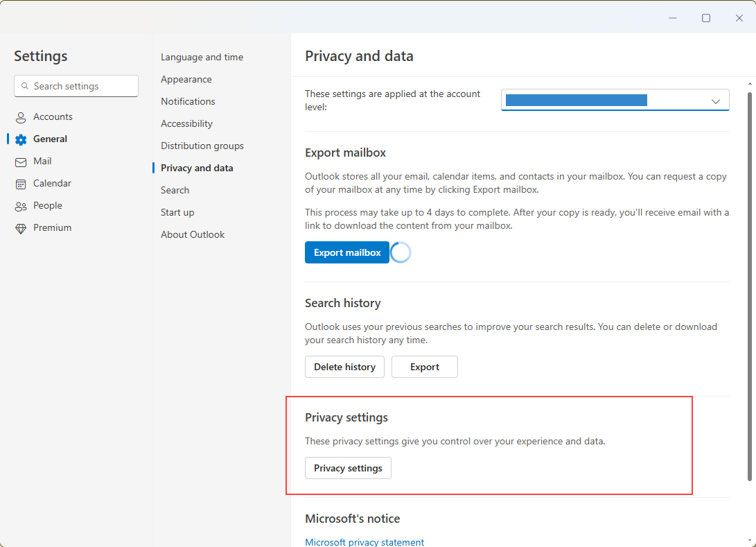Image resolution: width=756 pixels, height=547 pixels.
Task: Go to Appearance settings
Action: tap(186, 79)
